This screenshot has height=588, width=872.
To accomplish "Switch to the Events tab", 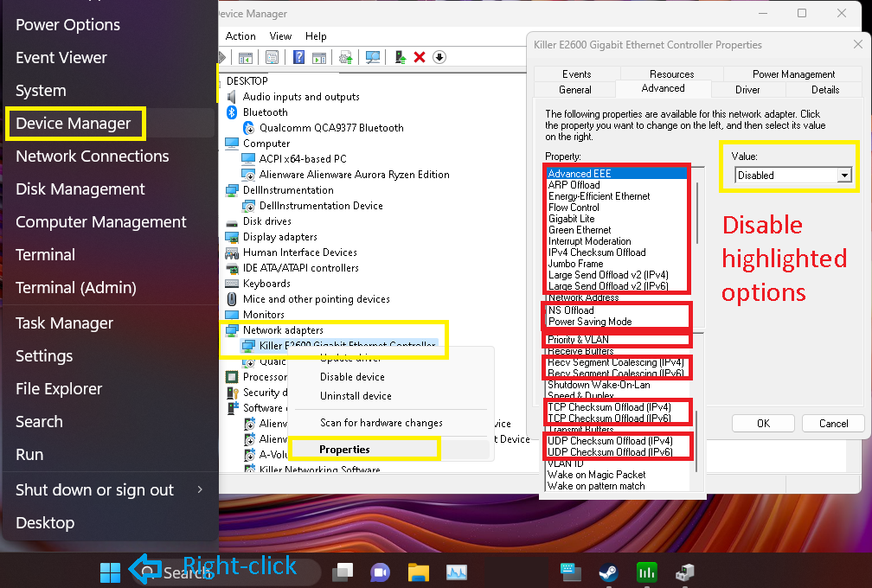I will [577, 73].
